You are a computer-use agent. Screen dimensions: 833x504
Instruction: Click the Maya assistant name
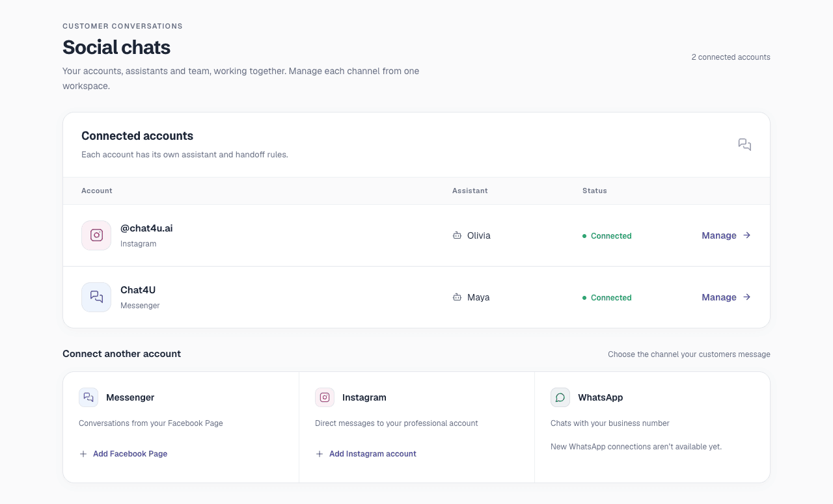tap(478, 297)
